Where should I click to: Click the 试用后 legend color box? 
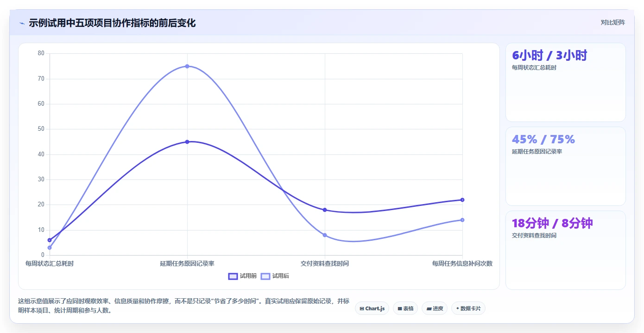coord(265,276)
